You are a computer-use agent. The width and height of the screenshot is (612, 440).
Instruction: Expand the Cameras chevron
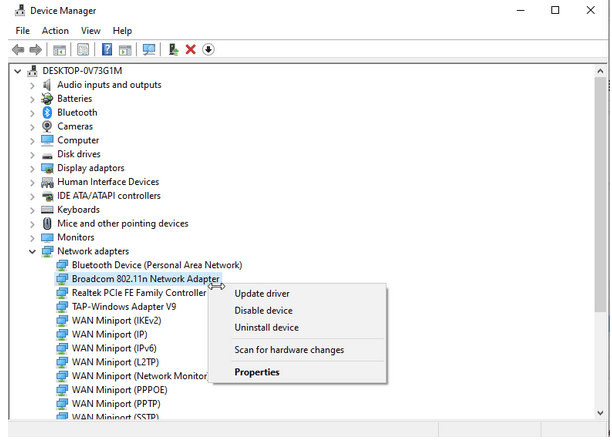[x=32, y=127]
